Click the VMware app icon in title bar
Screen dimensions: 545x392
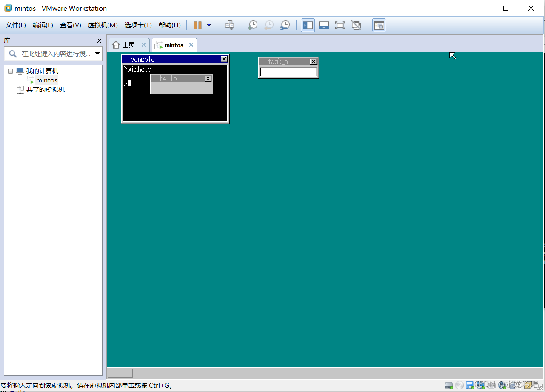pos(8,8)
